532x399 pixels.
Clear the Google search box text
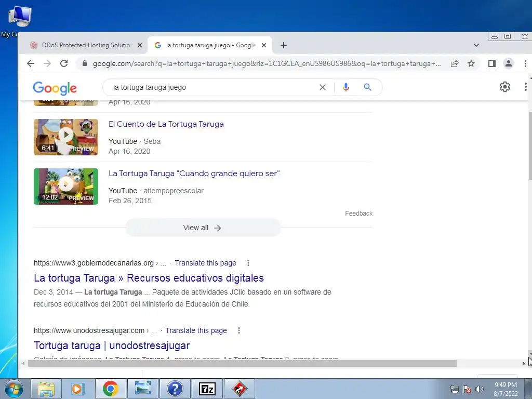[x=322, y=87]
